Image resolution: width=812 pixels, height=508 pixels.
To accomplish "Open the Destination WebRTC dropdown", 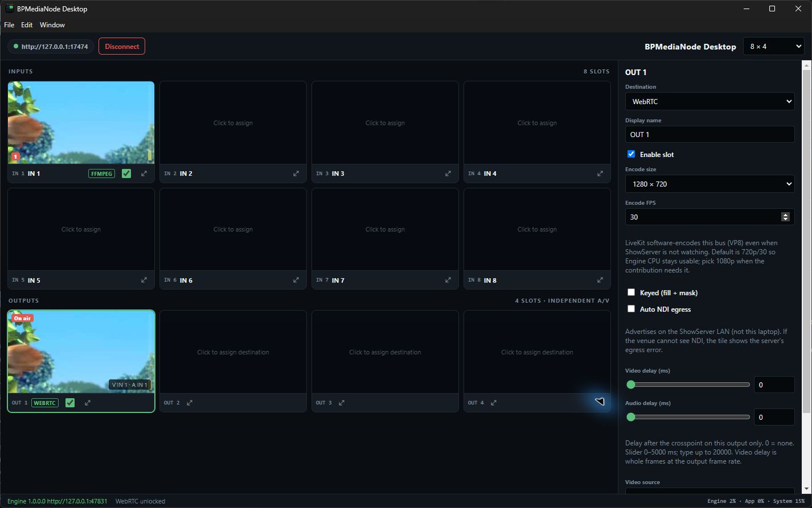I will [710, 101].
